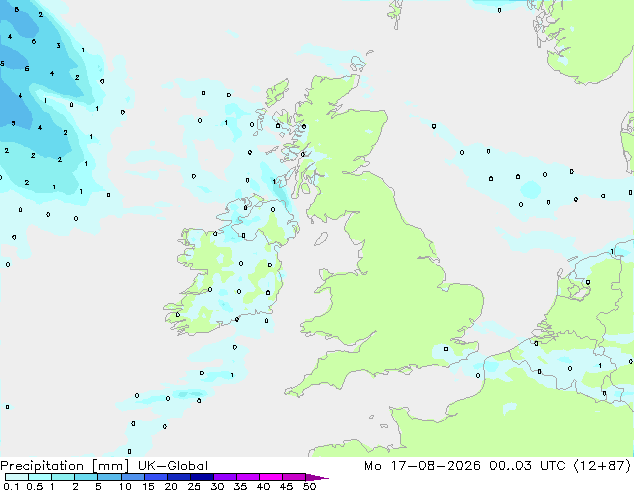Click the 'Mo 17-08-2026' date text
This screenshot has width=634, height=490.
coord(423,466)
